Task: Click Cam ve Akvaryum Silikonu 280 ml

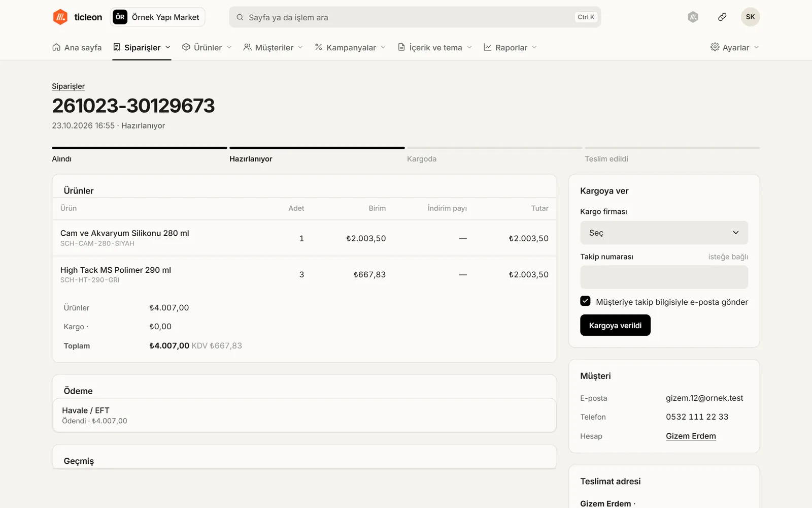Action: click(x=124, y=233)
